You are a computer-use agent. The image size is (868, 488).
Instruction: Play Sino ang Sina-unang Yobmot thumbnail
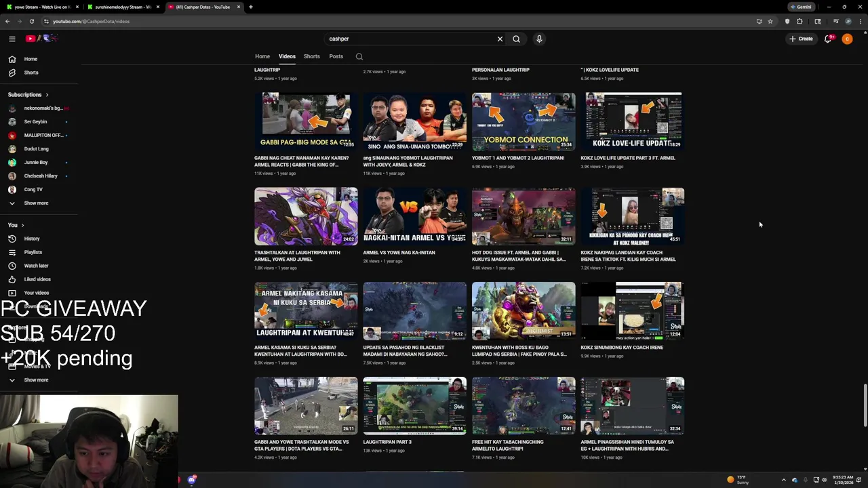414,121
